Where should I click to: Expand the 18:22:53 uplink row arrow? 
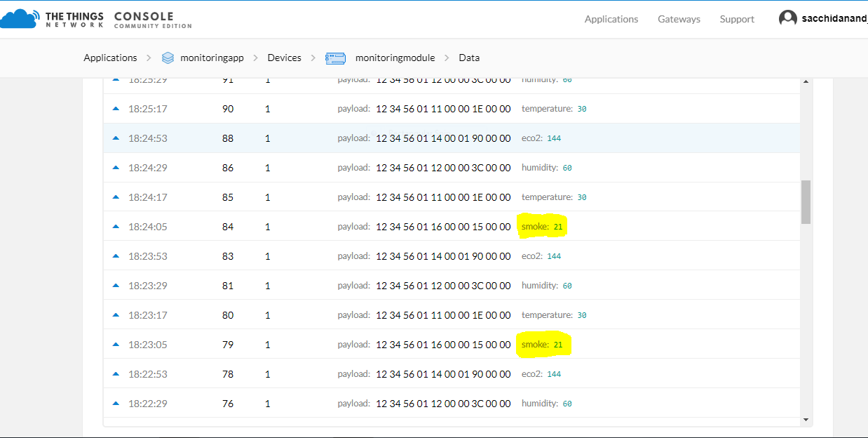click(116, 374)
